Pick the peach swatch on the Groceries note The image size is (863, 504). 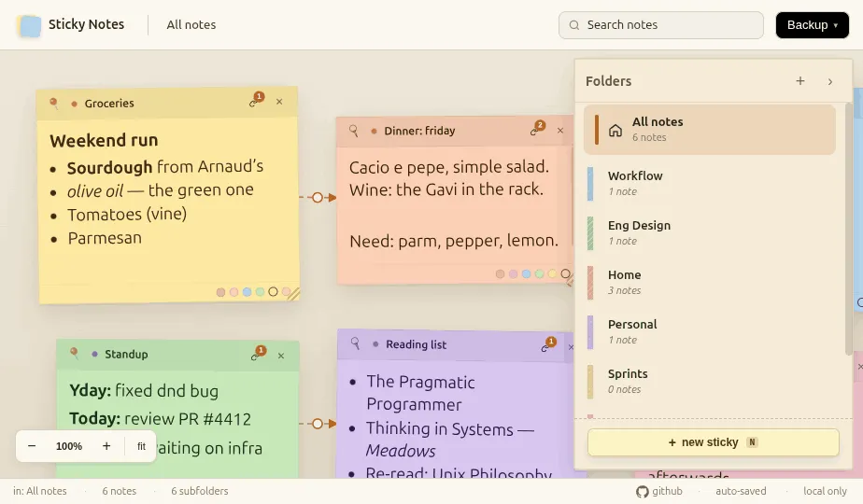point(286,291)
